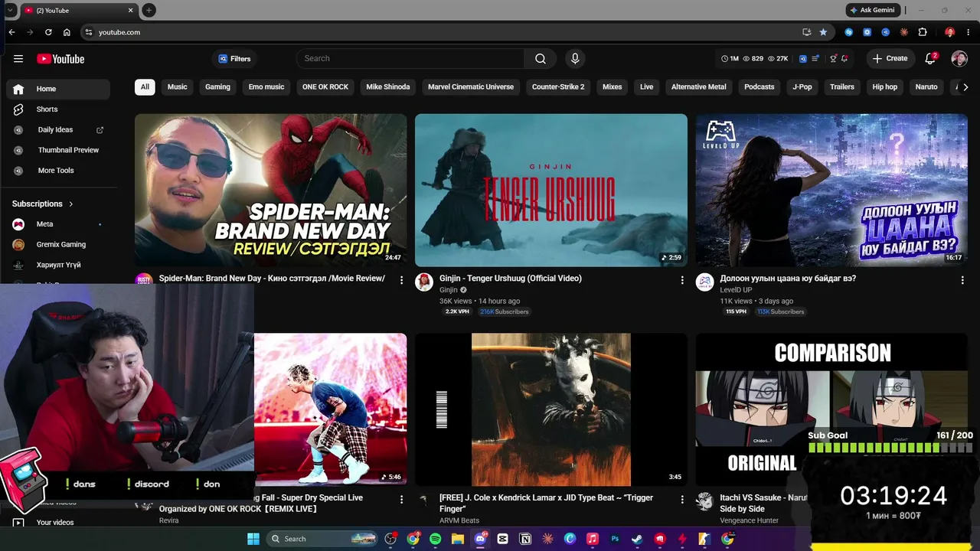Open the account avatar menu
Viewport: 980px width, 551px height.
[x=959, y=59]
